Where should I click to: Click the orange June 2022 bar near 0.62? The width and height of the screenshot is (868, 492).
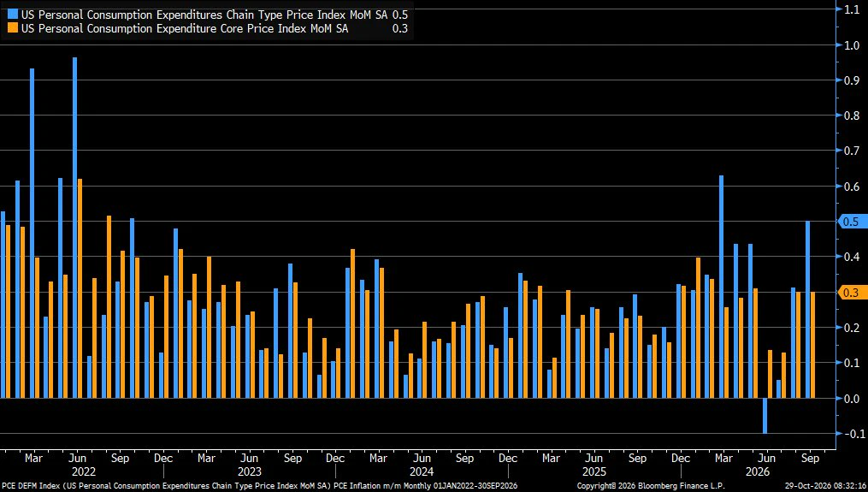click(x=80, y=288)
